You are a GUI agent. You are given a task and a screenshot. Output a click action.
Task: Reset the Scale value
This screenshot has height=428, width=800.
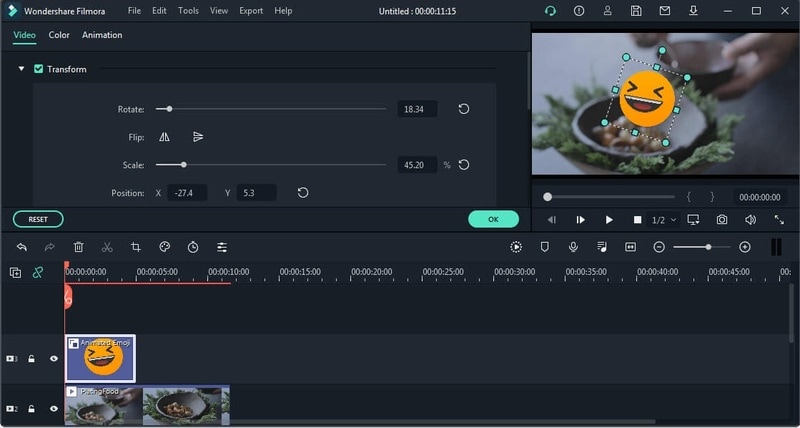pyautogui.click(x=463, y=165)
